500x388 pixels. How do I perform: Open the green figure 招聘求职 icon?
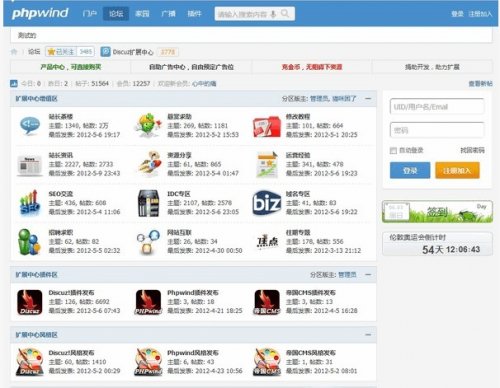[29, 242]
